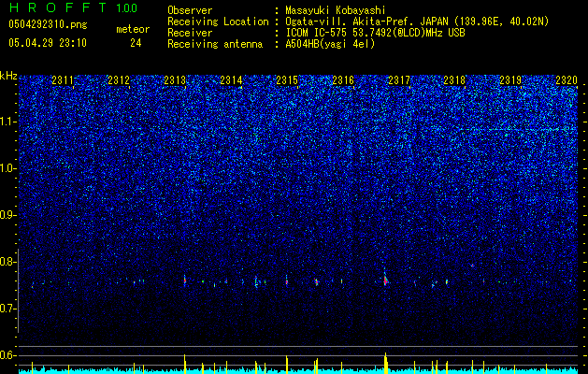Click the 2313 time marker
The image size is (588, 374).
[x=175, y=79]
